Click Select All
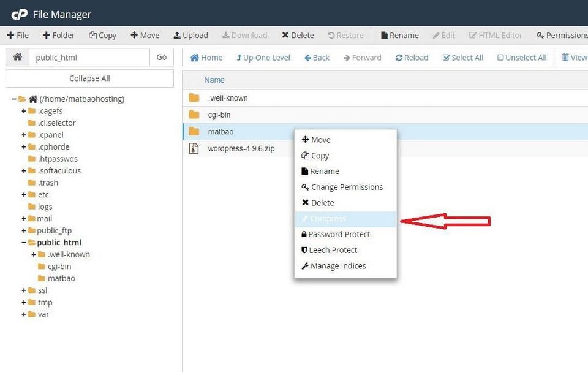Viewport: 588px width, 372px height. (463, 58)
